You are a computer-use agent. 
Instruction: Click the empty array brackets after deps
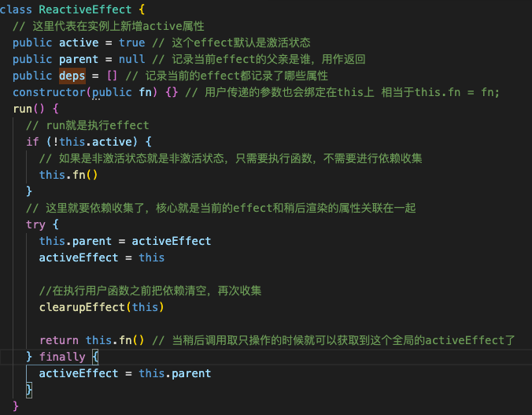tap(112, 76)
